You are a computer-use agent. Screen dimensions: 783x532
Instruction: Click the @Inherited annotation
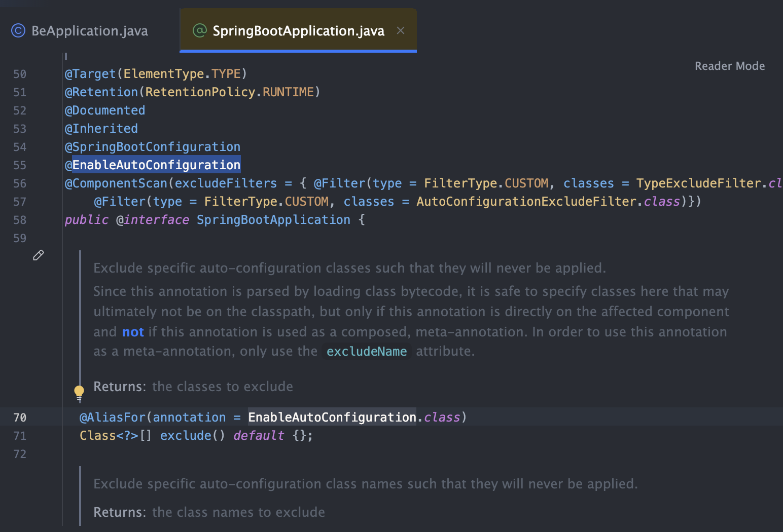(101, 129)
